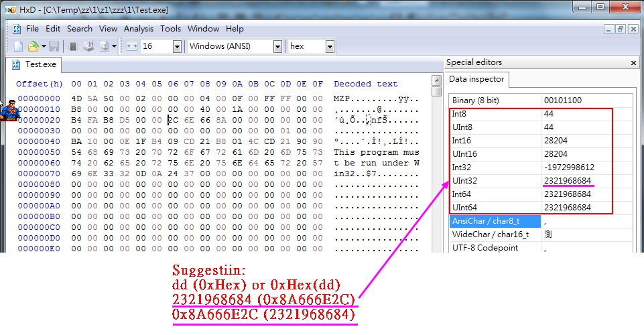Click 'This program mus' decoded text
The height and width of the screenshot is (335, 644).
pos(376,152)
